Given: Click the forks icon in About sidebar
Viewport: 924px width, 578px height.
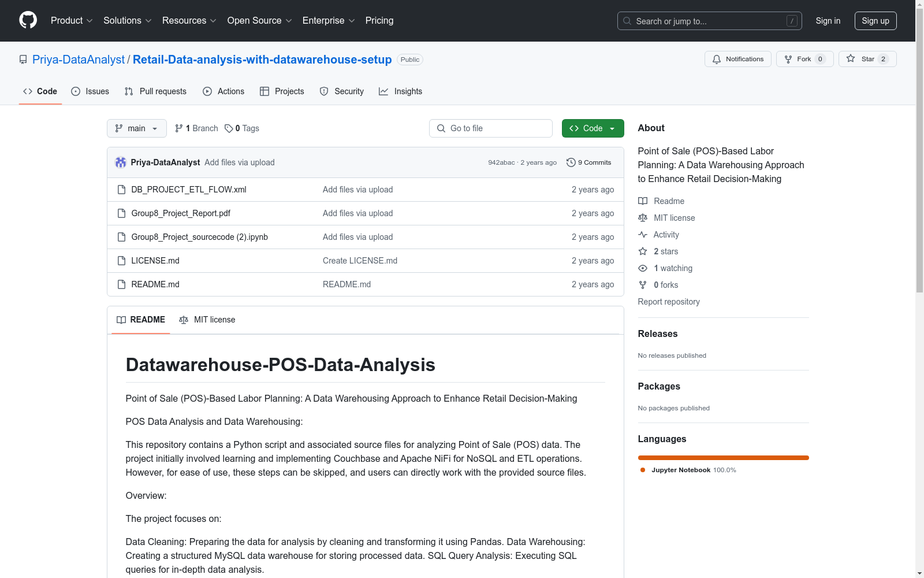Looking at the screenshot, I should tap(643, 285).
